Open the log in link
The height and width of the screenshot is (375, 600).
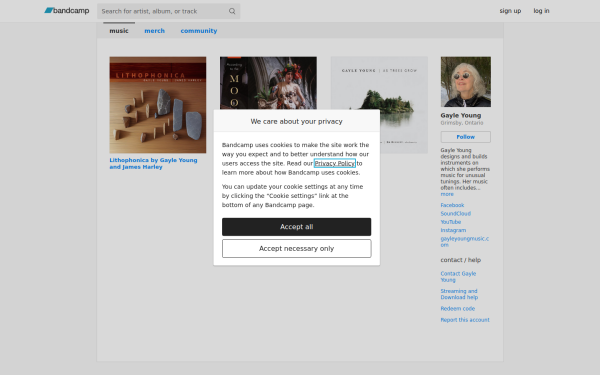coord(541,11)
